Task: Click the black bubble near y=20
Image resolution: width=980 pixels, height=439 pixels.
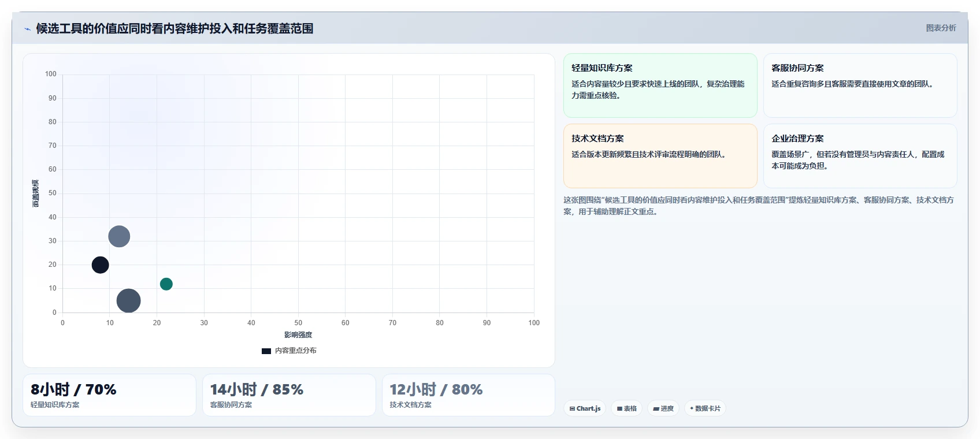Action: coord(101,265)
